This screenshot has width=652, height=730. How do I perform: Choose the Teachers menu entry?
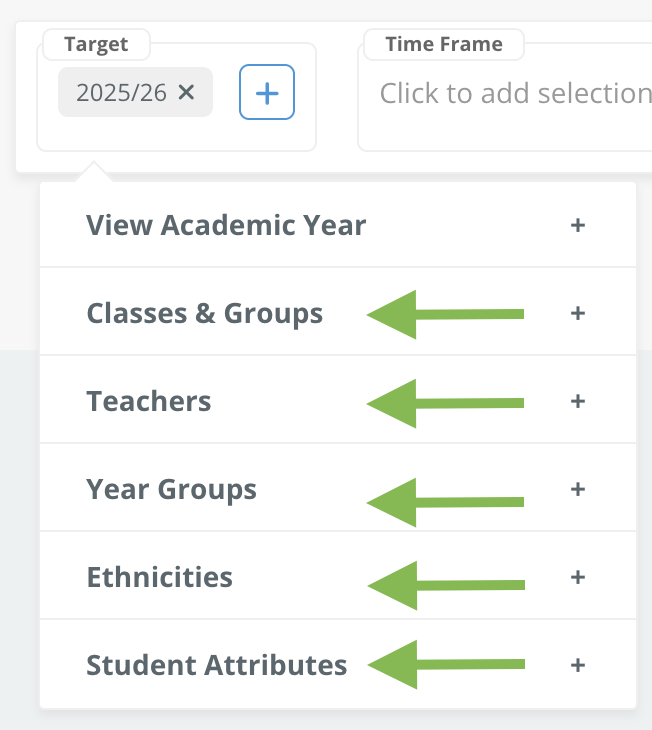coord(338,399)
